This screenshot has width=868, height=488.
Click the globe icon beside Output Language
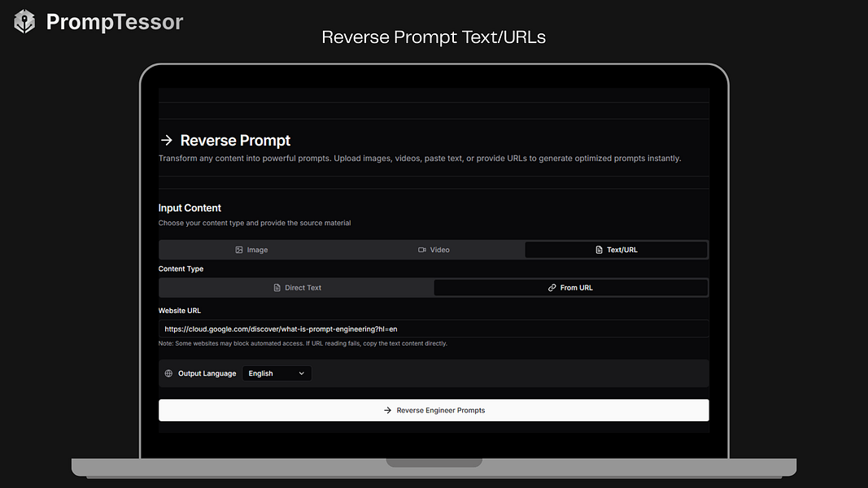pos(168,373)
